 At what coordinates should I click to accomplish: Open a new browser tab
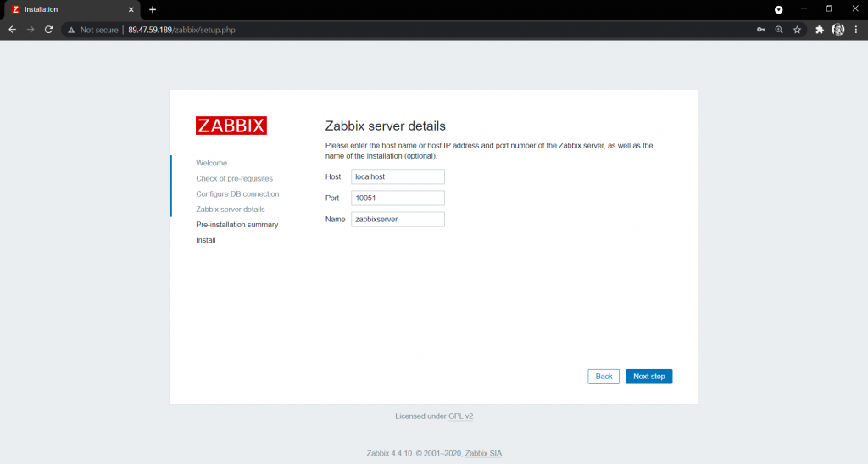coord(153,9)
